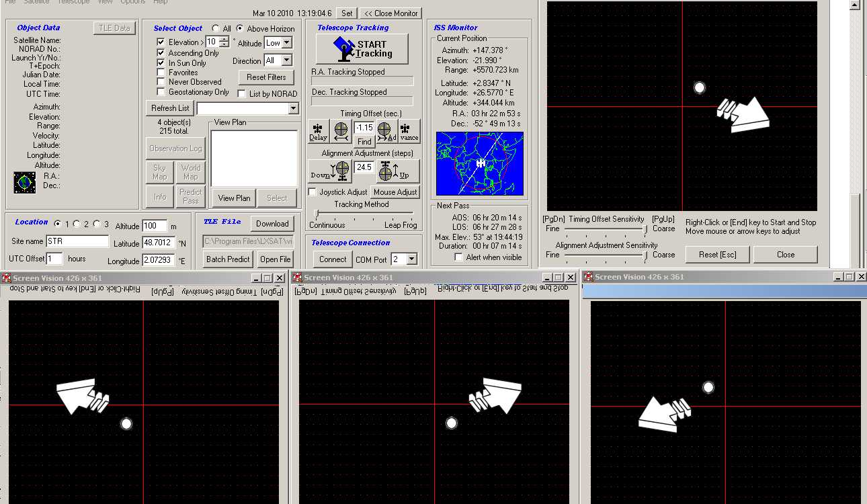This screenshot has width=867, height=504.
Task: Enable Joystick Adjust checkbox
Action: 312,192
